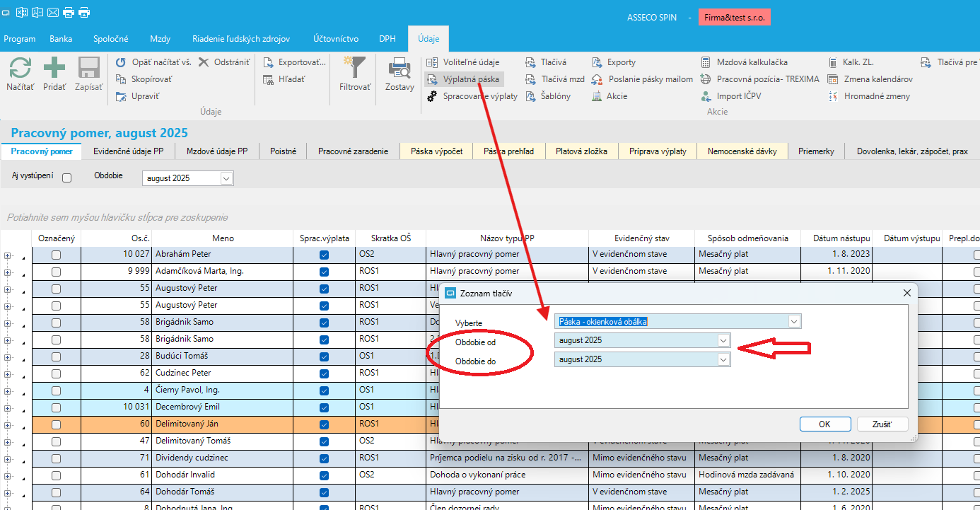The width and height of the screenshot is (980, 510).
Task: Click the Načítať refresh icon
Action: coord(20,69)
